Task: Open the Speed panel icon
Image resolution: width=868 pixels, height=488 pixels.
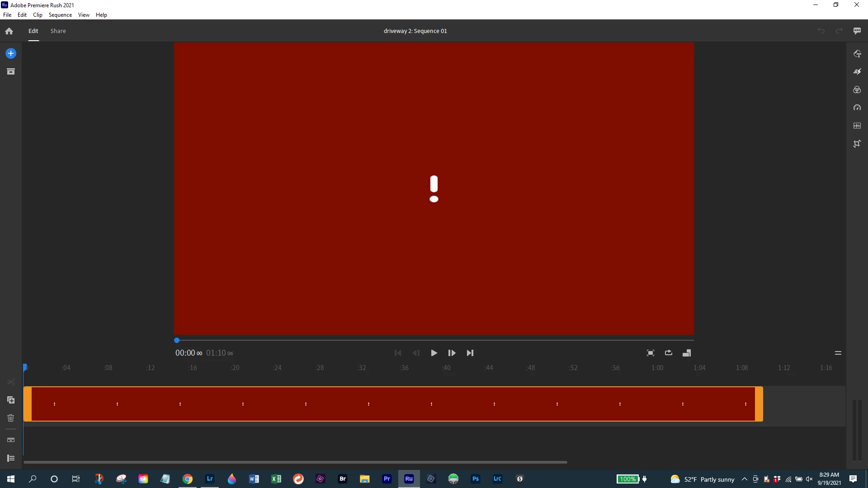Action: 857,108
